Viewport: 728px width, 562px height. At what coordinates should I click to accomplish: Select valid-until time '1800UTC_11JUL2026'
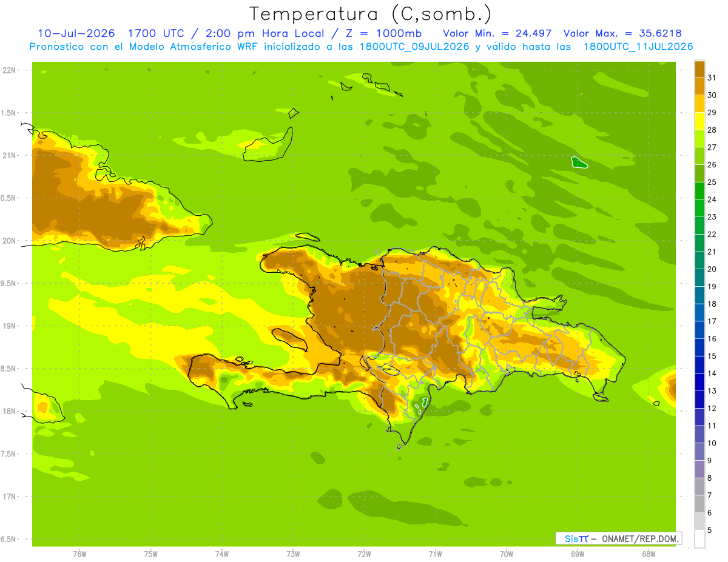[x=638, y=47]
